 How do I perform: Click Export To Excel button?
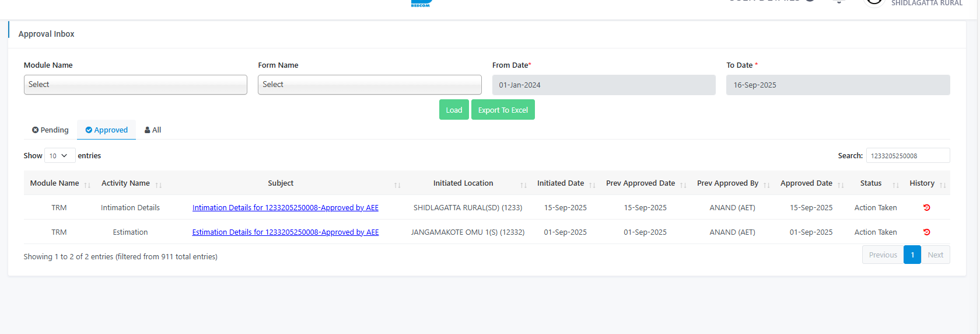pyautogui.click(x=503, y=110)
